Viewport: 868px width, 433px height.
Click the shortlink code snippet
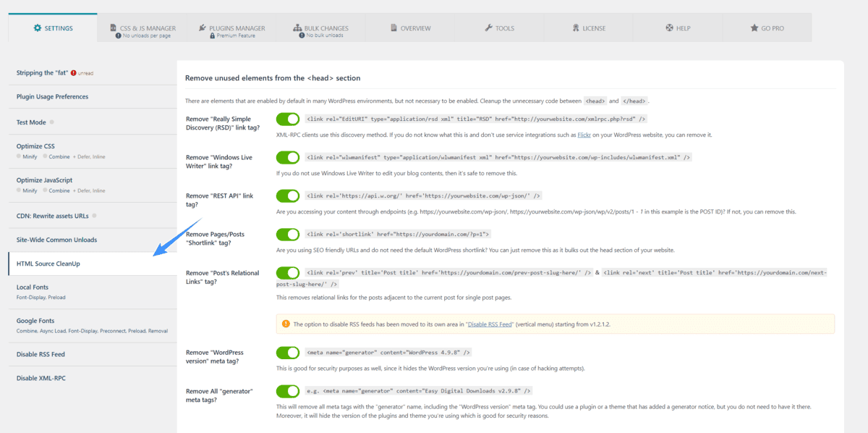tap(399, 234)
